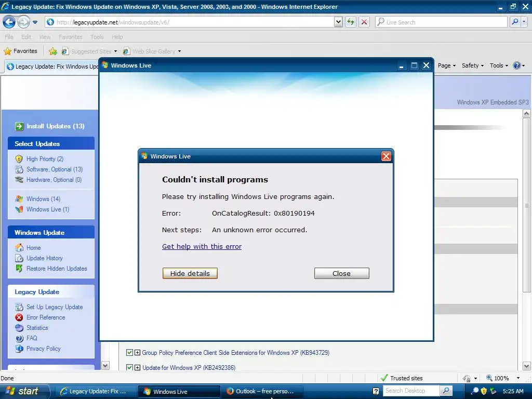Click the IE Forward navigation button
Viewport: 532px width, 399px height.
click(23, 22)
